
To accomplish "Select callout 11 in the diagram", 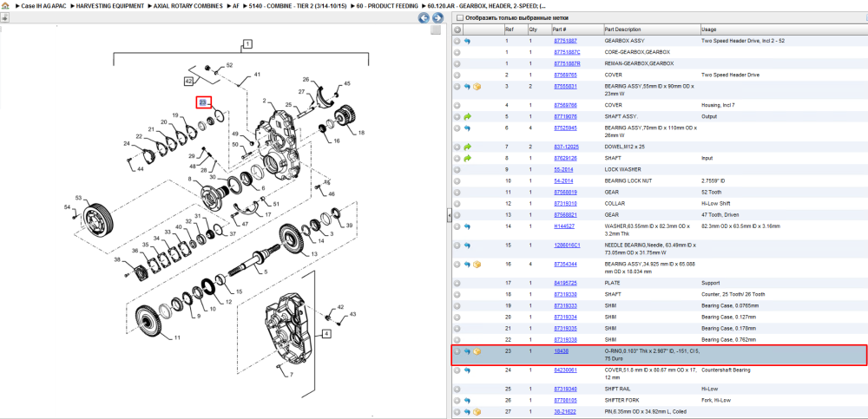I will point(177,337).
